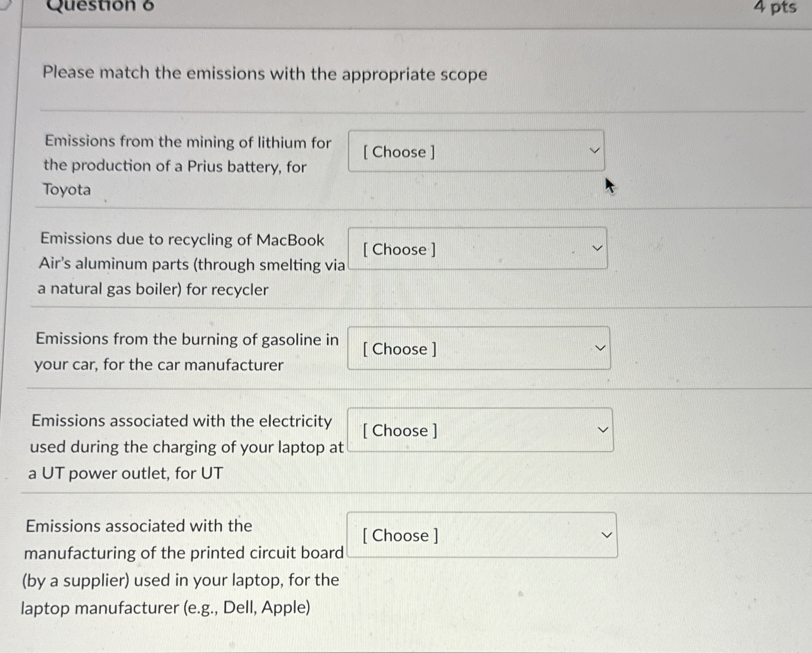The height and width of the screenshot is (653, 812).
Task: Click the chevron on the electricity emissions dropdown
Action: pos(604,429)
